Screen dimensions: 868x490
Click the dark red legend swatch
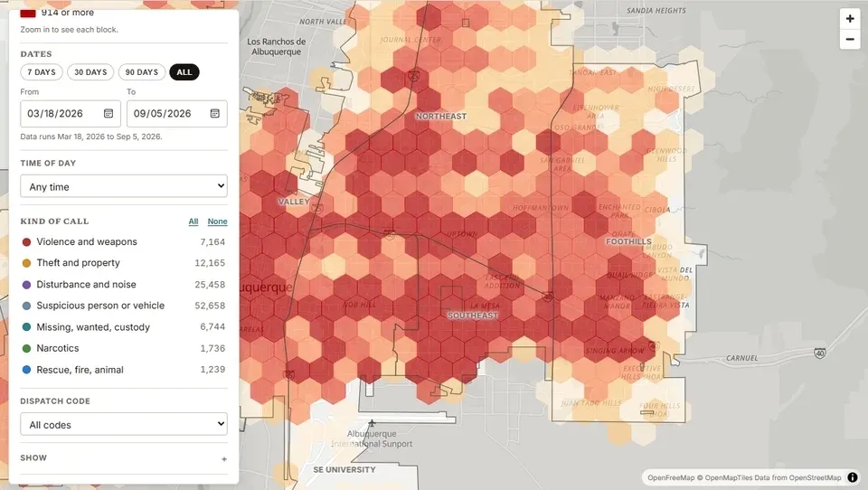[28, 13]
